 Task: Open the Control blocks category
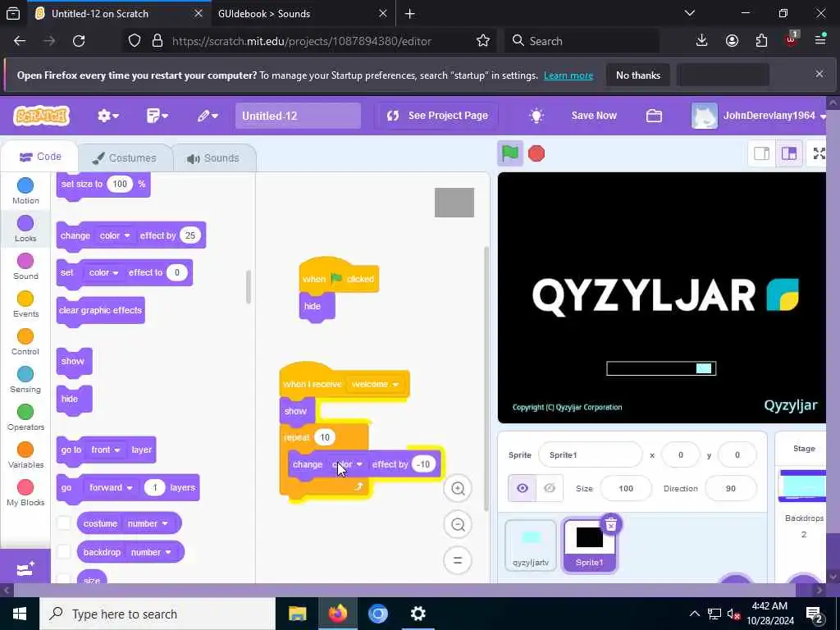point(25,342)
